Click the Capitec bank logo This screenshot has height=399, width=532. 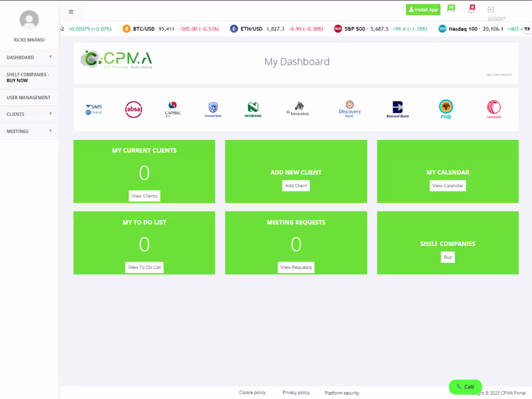click(x=173, y=109)
